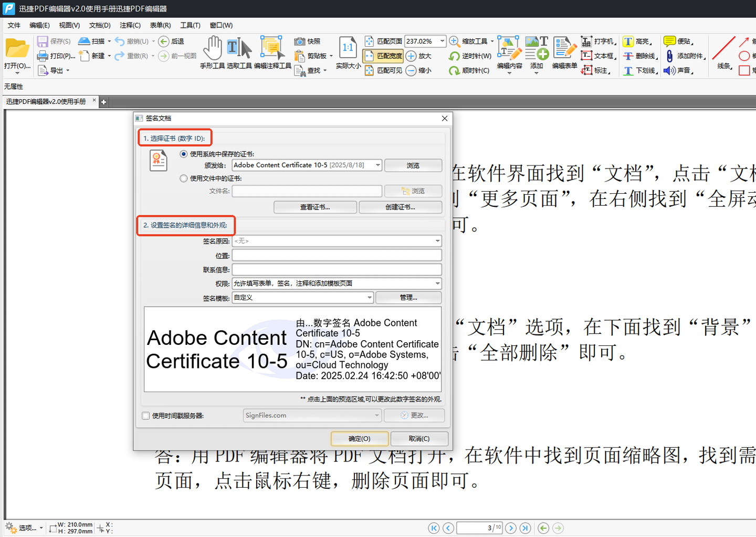Open the 权限 permissions dropdown

pos(437,283)
